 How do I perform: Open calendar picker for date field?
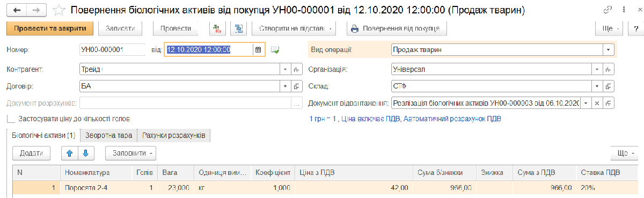click(258, 50)
